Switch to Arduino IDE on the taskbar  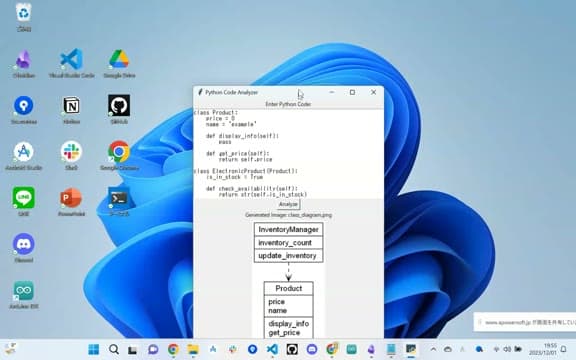point(352,349)
